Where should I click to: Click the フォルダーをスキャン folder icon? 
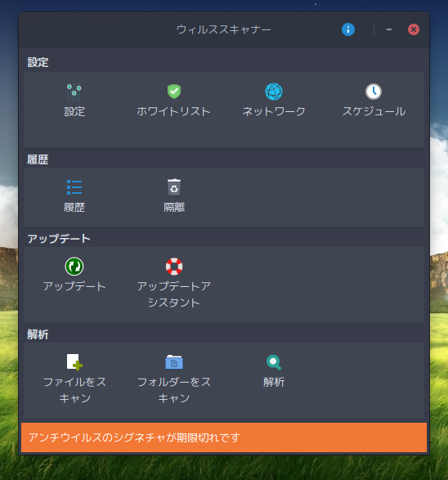174,361
